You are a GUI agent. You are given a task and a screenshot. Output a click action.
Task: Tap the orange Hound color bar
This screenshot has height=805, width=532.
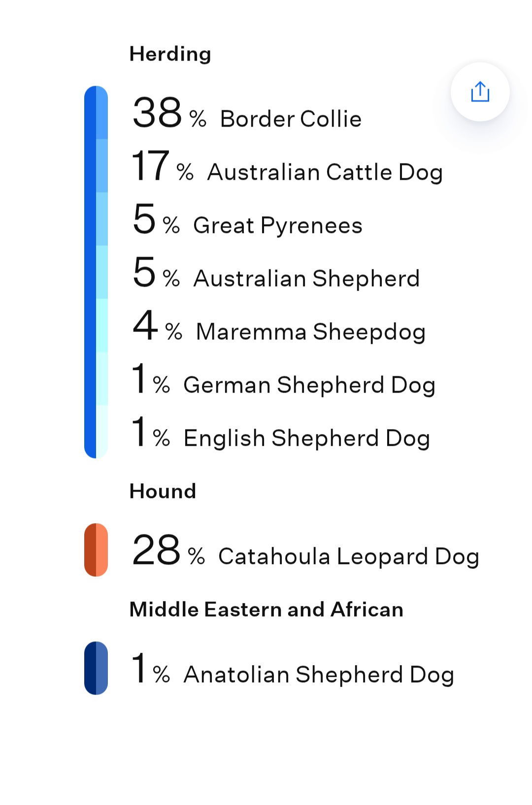tap(96, 550)
